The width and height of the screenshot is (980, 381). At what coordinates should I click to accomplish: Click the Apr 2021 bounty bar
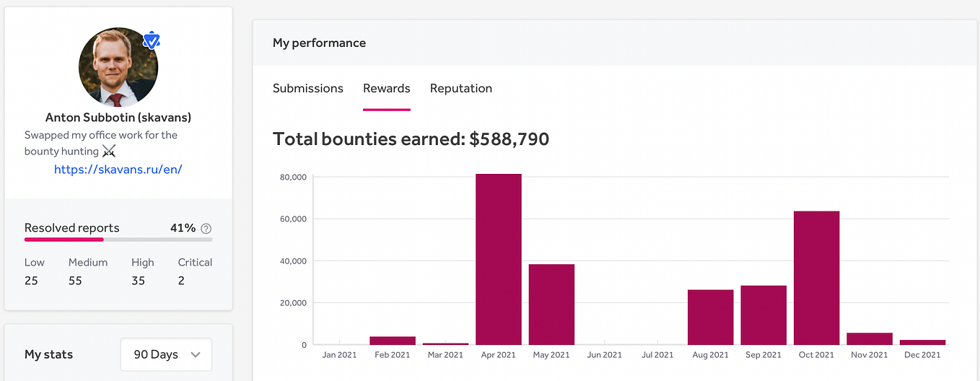tap(499, 259)
